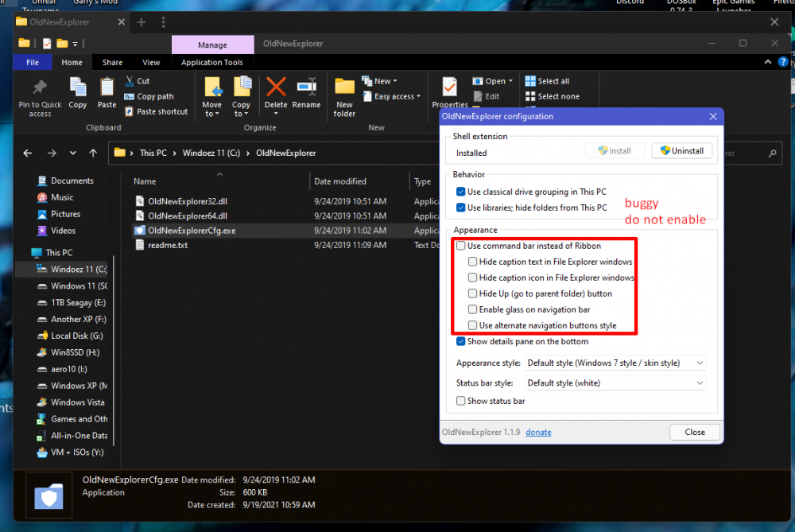Click the Paste icon in the ribbon

tap(107, 87)
